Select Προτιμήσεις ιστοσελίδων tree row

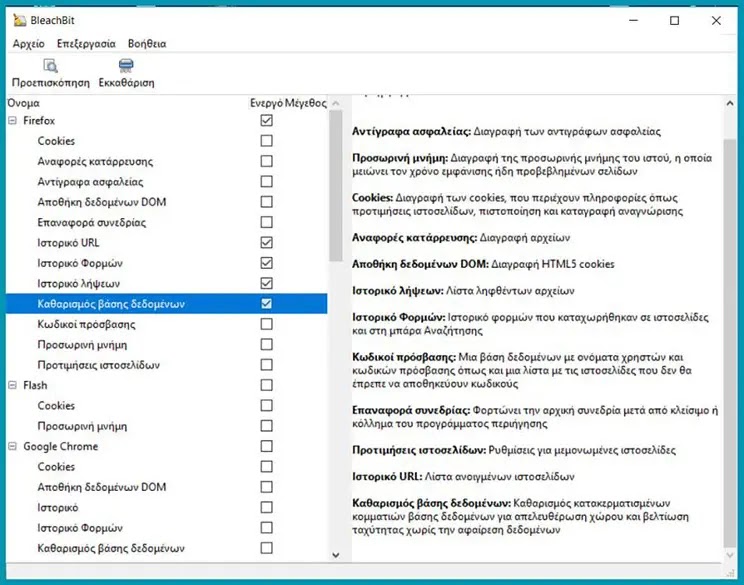99,365
